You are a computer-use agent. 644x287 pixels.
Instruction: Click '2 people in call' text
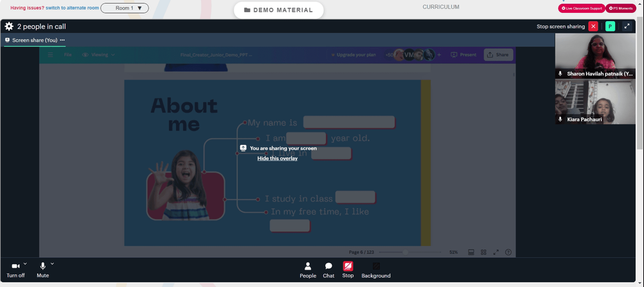click(x=41, y=26)
